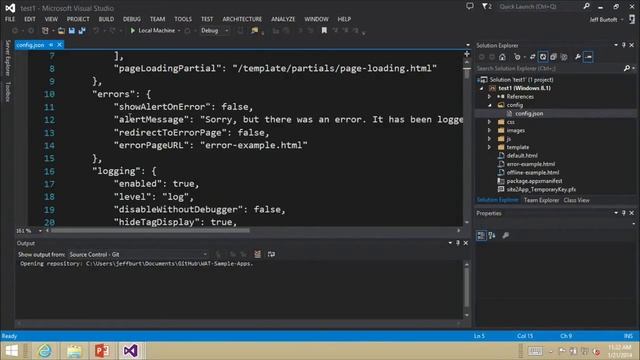Click the Windows Start button
Image resolution: width=640 pixels, height=360 pixels.
[x=11, y=351]
